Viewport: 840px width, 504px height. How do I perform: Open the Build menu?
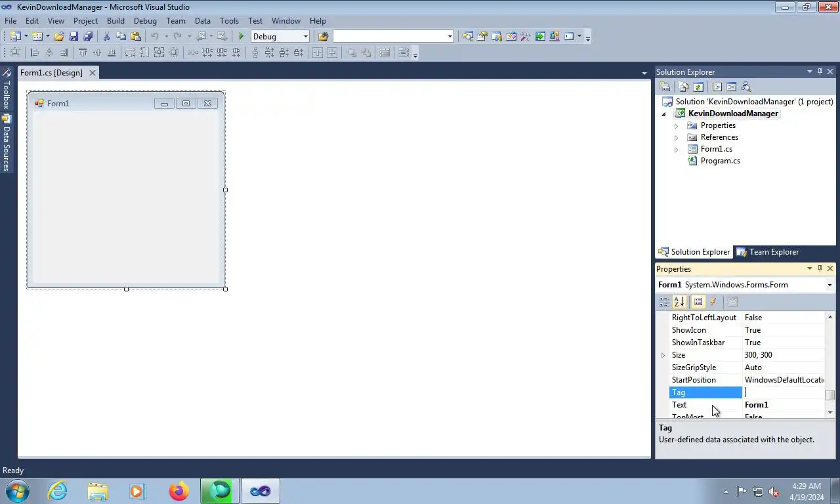point(115,20)
